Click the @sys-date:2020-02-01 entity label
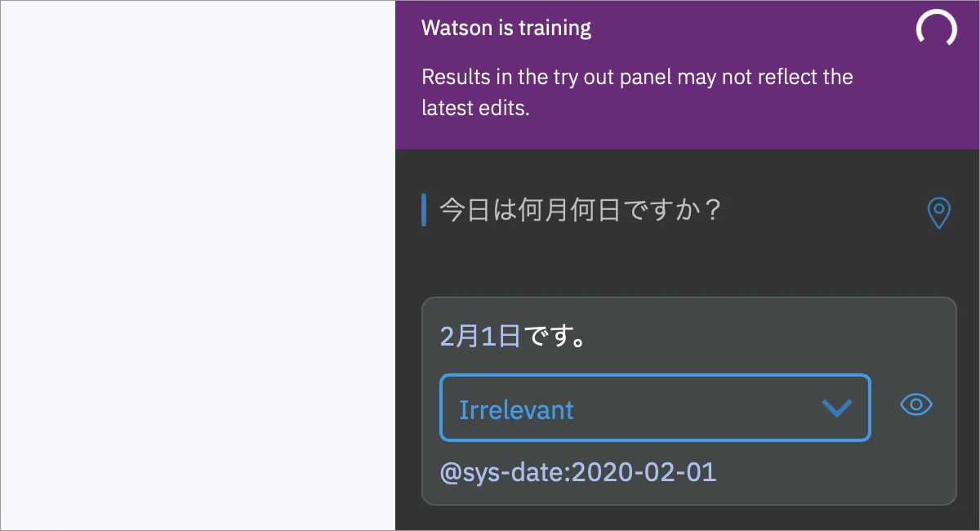 click(578, 472)
